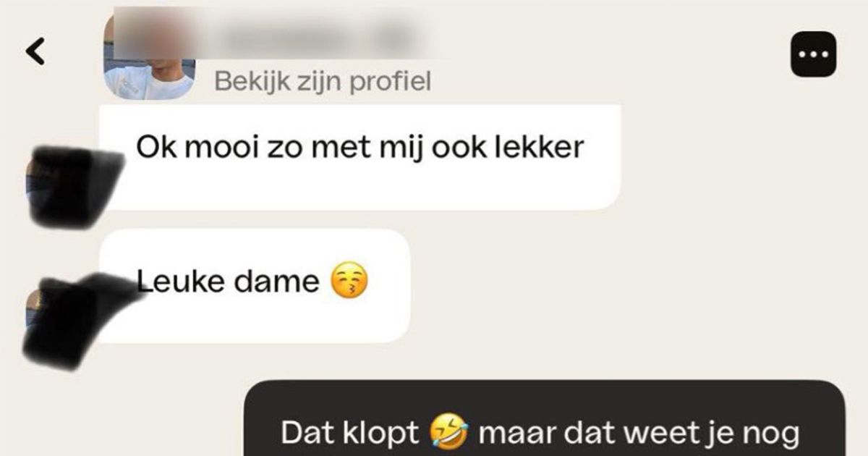Image resolution: width=868 pixels, height=456 pixels.
Task: Click the empty chat background right of 'Leuke dame'
Action: pyautogui.click(x=637, y=290)
